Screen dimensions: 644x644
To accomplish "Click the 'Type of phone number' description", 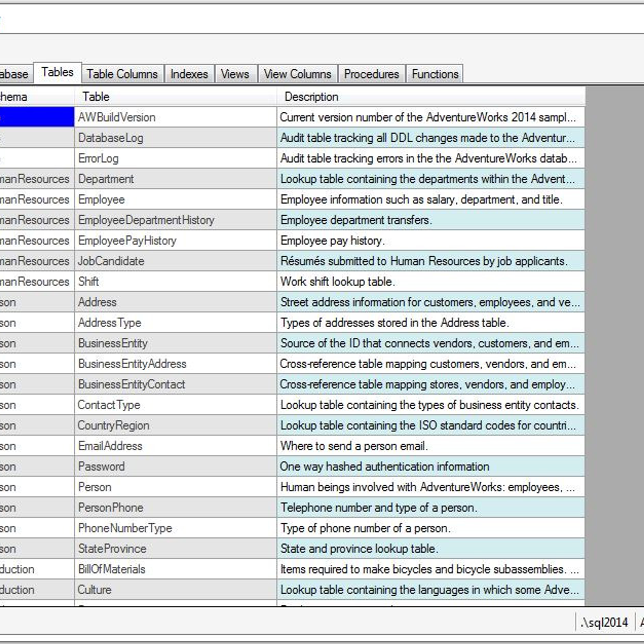I will [431, 528].
